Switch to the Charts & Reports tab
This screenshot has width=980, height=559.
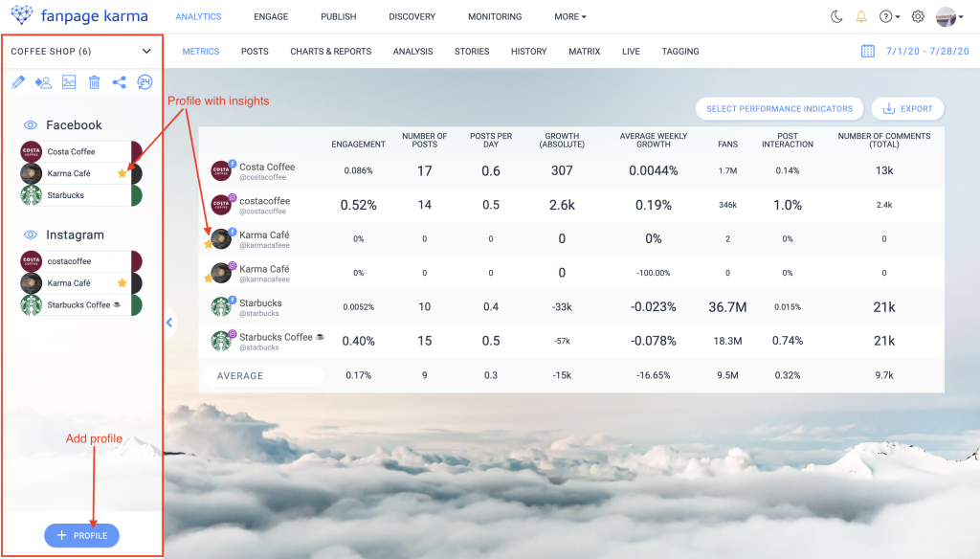click(330, 51)
